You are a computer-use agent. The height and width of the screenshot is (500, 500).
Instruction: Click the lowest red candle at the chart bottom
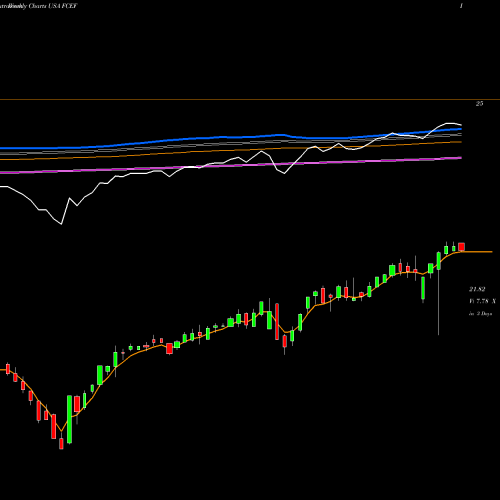[61, 444]
